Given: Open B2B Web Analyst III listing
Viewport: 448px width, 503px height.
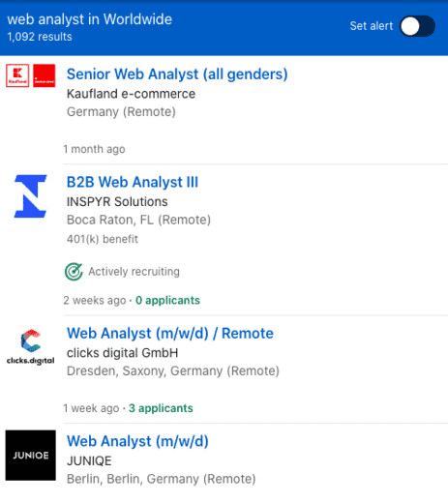Looking at the screenshot, I should [133, 182].
